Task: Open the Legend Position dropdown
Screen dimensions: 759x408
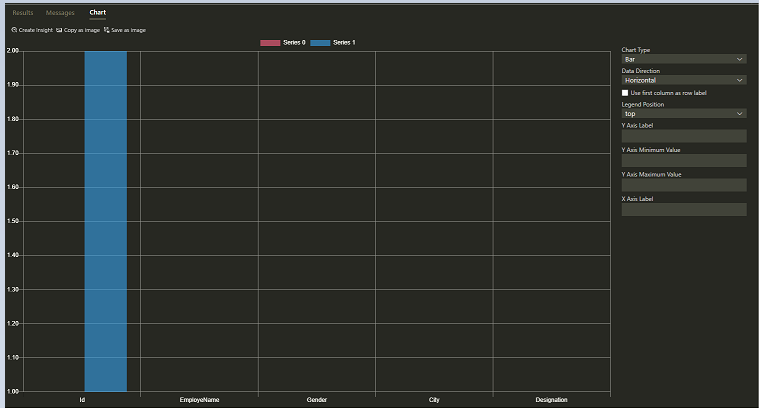Action: pos(683,114)
